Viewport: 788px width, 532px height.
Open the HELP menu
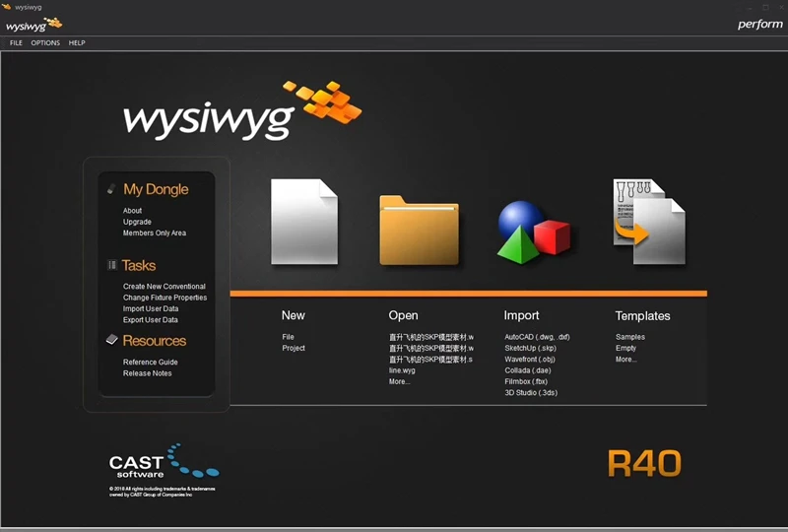pyautogui.click(x=77, y=42)
